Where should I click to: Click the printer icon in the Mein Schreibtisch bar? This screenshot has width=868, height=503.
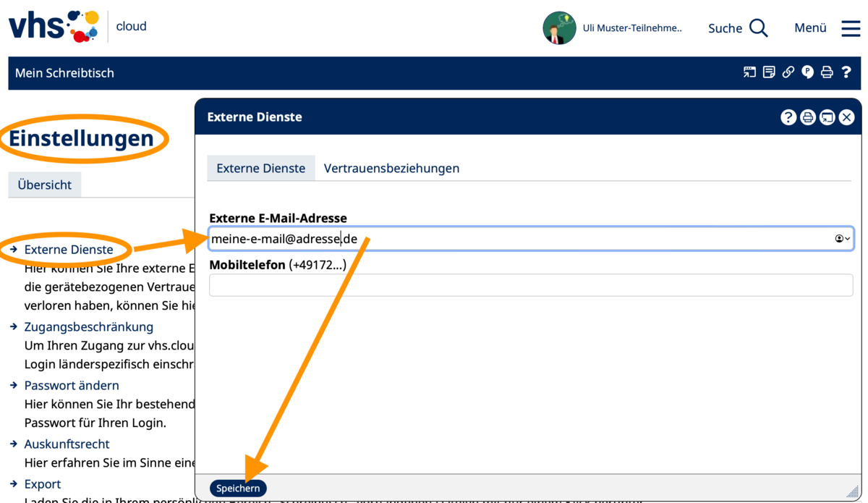827,72
